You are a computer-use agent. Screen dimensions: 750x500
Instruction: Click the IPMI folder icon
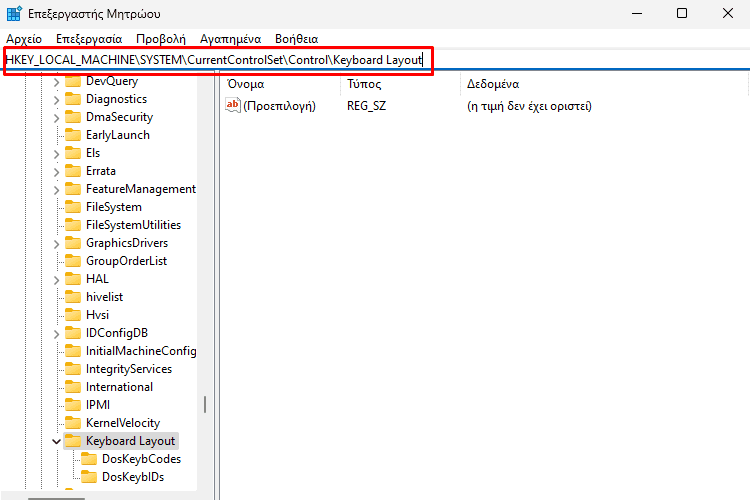tap(73, 405)
